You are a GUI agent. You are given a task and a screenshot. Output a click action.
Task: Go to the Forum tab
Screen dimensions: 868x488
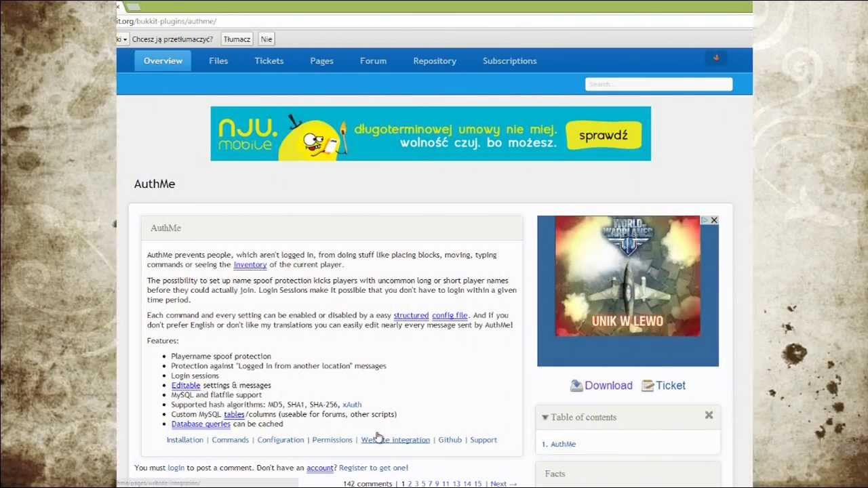pyautogui.click(x=373, y=61)
